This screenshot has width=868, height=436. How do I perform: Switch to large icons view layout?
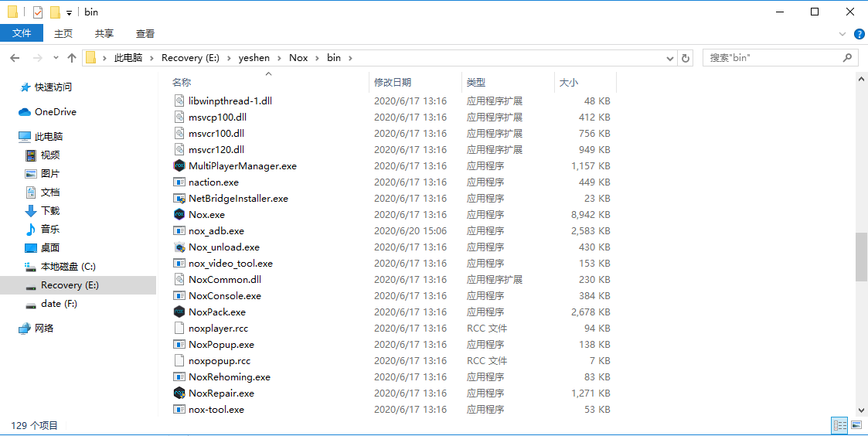click(x=856, y=425)
